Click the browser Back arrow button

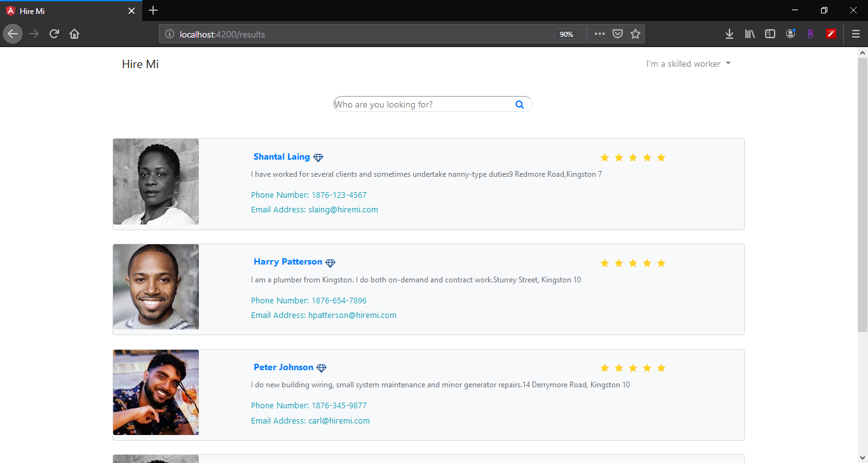[13, 34]
